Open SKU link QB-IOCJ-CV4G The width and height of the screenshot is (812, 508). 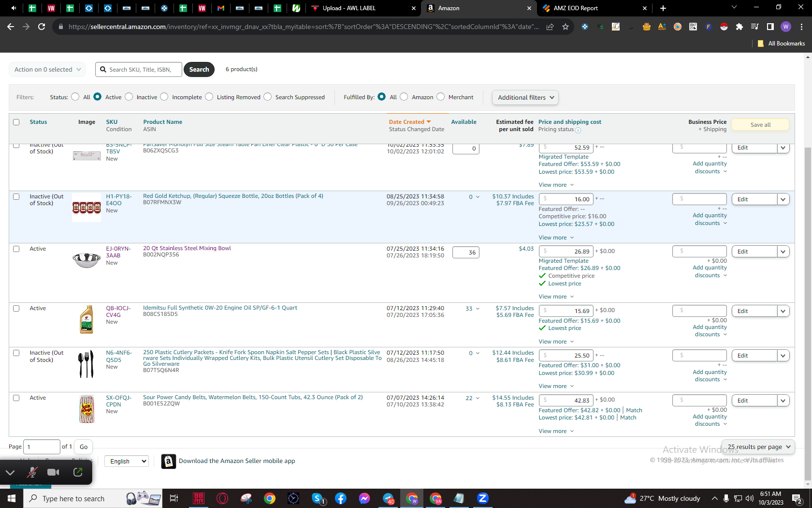tap(118, 312)
